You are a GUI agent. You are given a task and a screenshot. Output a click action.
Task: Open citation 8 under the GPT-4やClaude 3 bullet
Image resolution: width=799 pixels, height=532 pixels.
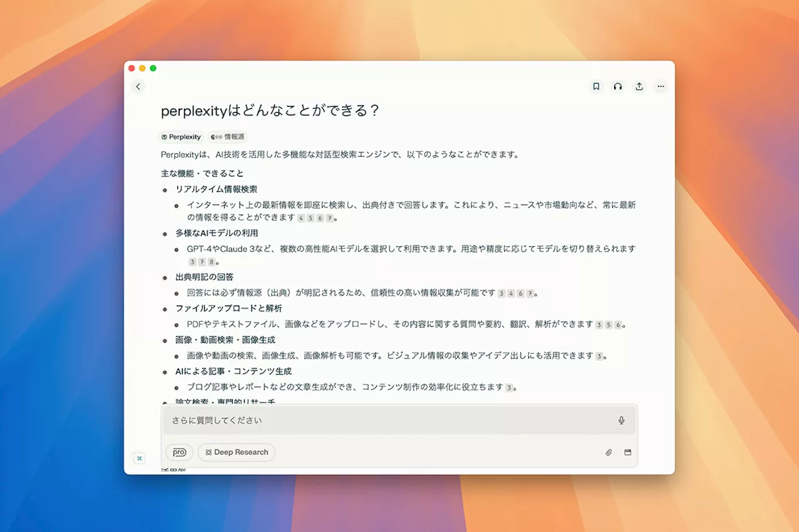(211, 262)
